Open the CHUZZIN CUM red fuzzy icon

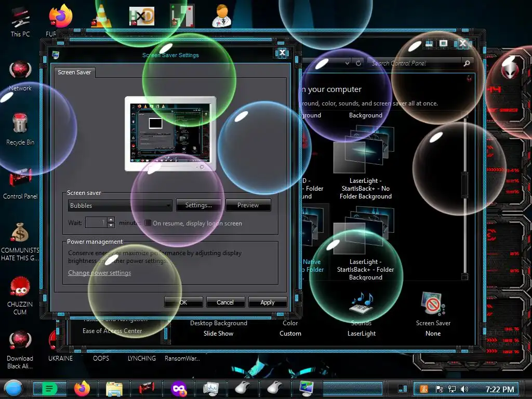pyautogui.click(x=20, y=295)
